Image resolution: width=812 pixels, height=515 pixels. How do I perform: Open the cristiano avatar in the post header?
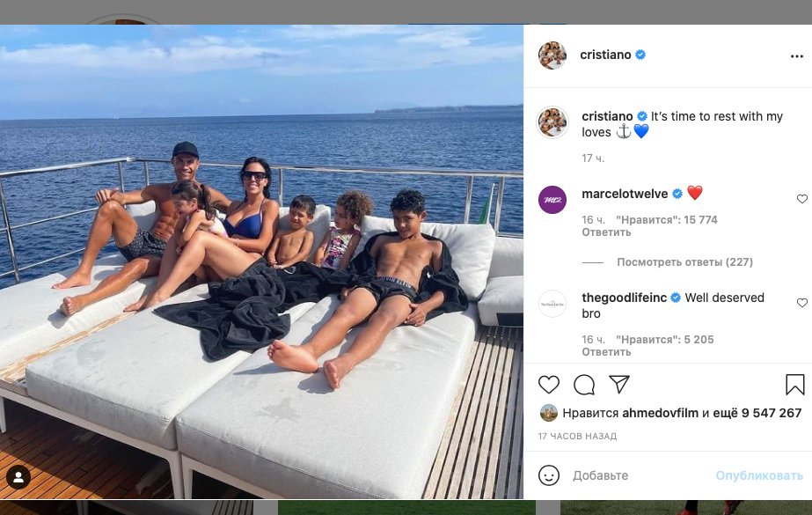click(x=552, y=55)
